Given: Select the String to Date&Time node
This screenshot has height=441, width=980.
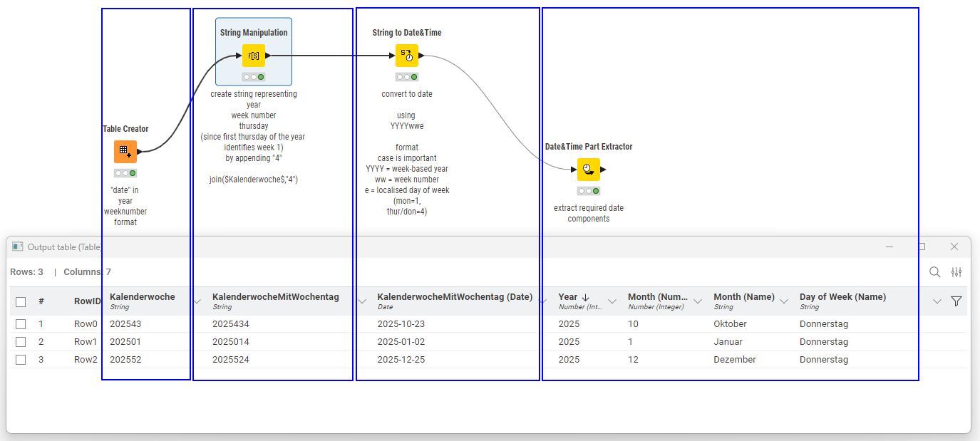Looking at the screenshot, I should click(x=406, y=56).
